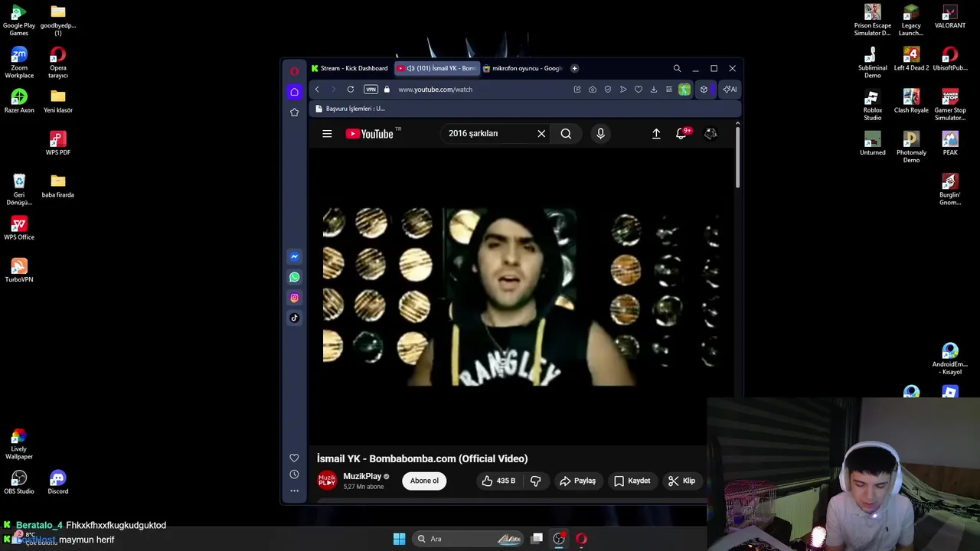Switch to mikrofon oyuncu Google tab
The width and height of the screenshot is (980, 551).
[524, 68]
